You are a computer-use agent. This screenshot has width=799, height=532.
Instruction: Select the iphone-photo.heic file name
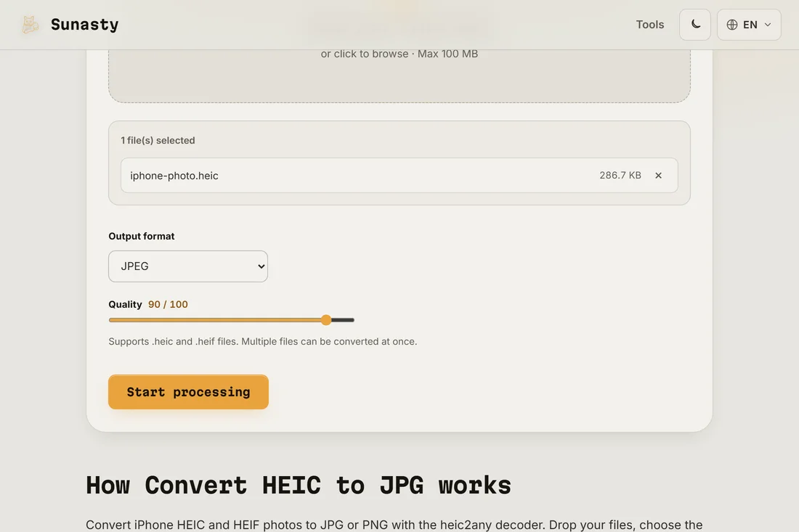174,176
